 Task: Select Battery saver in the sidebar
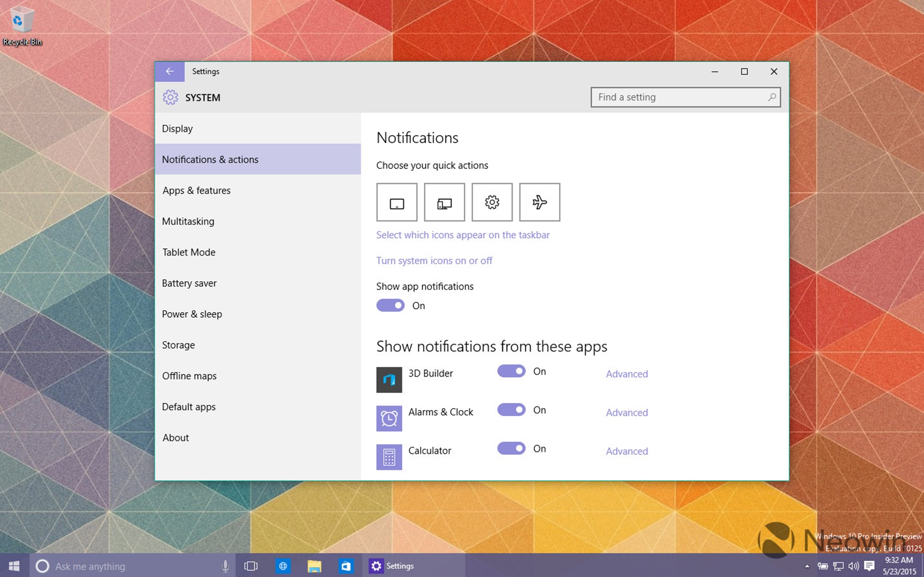189,283
